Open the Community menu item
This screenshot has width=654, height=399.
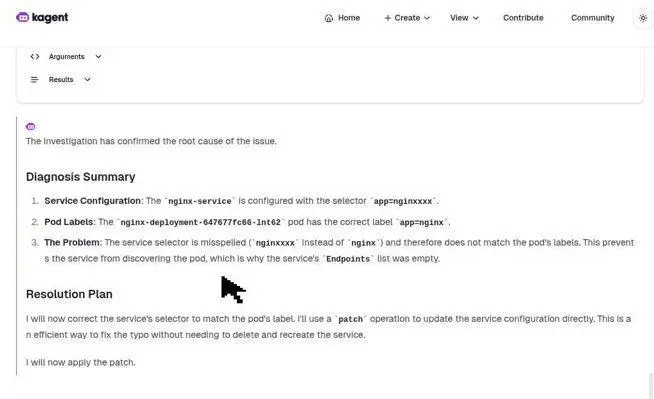coord(593,18)
